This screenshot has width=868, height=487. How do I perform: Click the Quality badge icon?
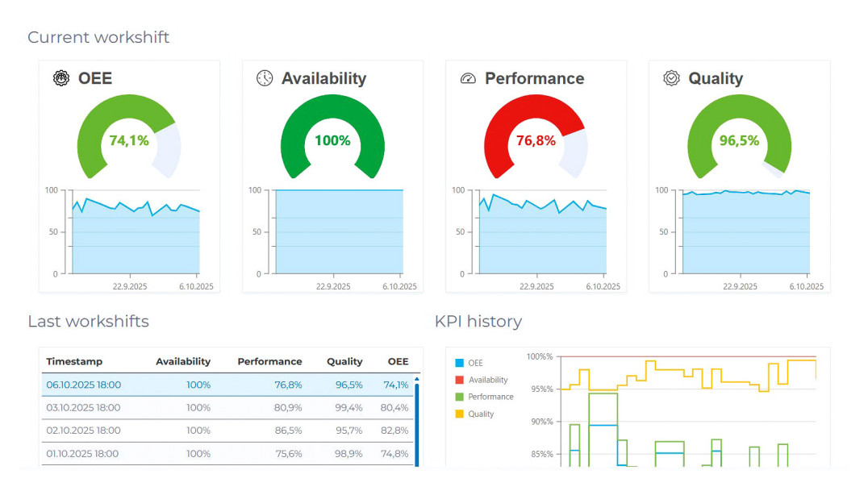coord(671,78)
